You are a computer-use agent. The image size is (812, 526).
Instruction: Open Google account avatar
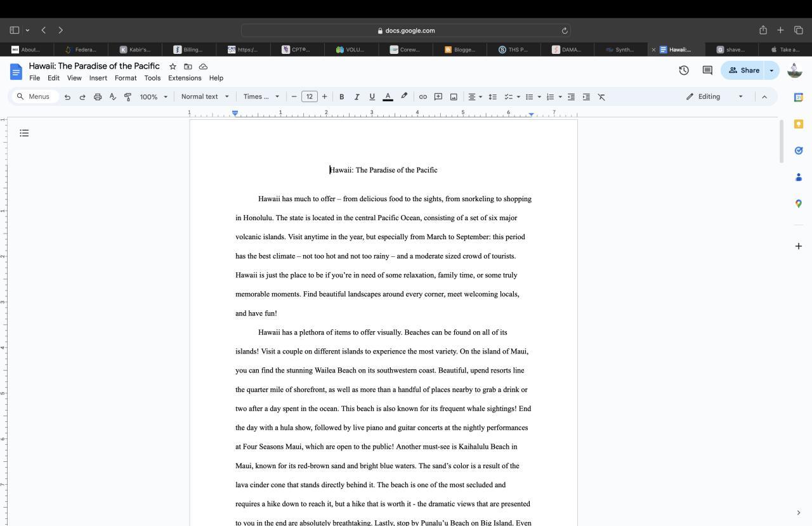point(795,70)
